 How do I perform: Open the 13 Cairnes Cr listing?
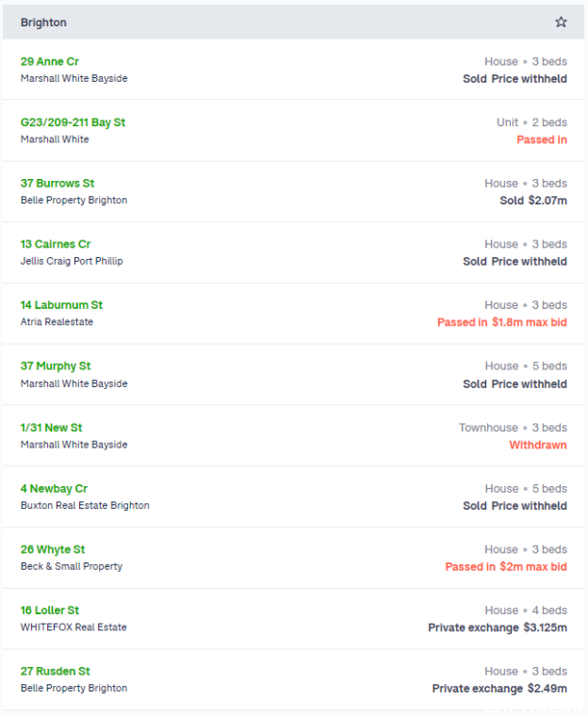(x=56, y=244)
